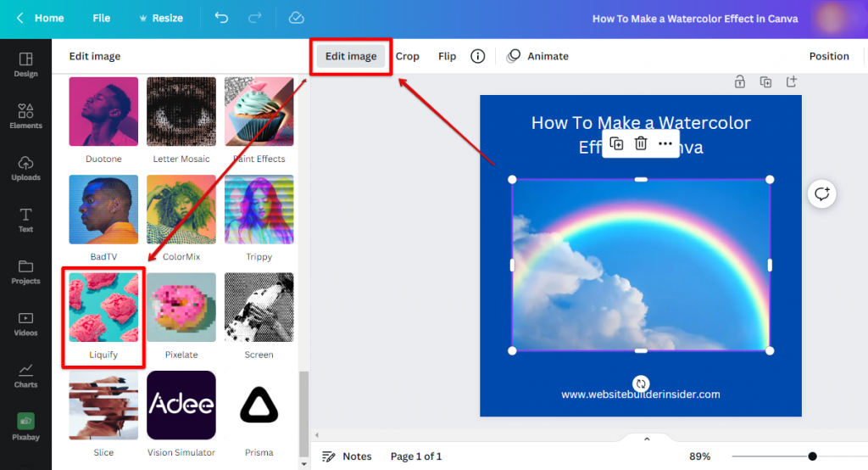Open the Notes panel
The image size is (868, 470).
click(347, 456)
